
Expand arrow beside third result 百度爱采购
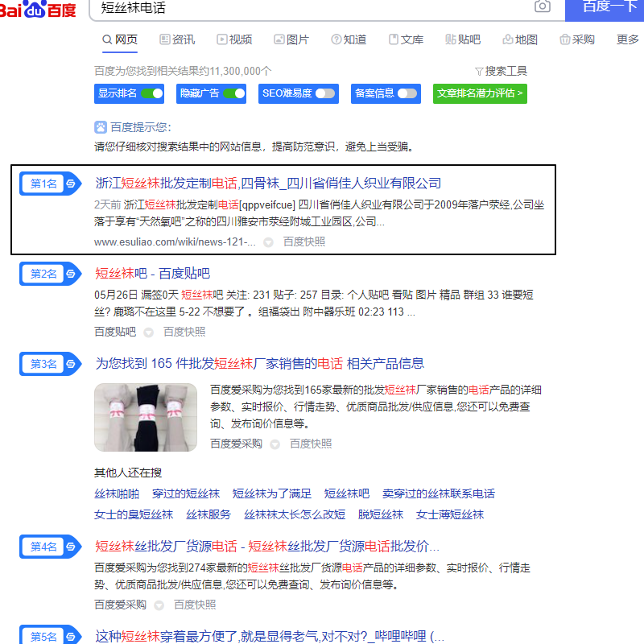tap(275, 444)
